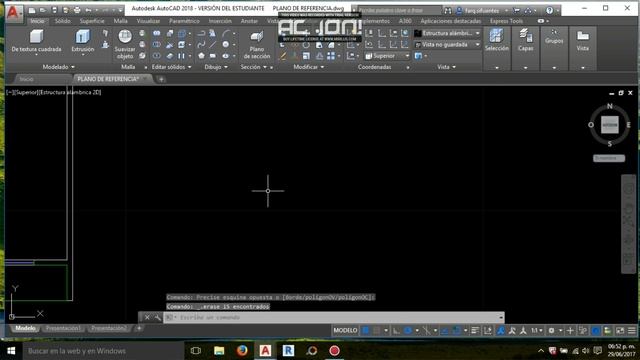This screenshot has height=360, width=640.
Task: Expand the Editar sólidos panel
Action: [x=171, y=67]
